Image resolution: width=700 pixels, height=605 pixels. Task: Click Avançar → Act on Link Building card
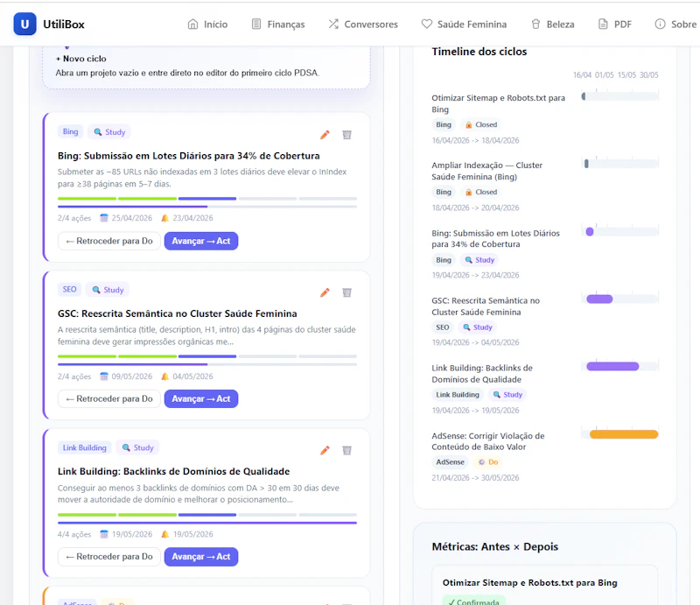pos(201,557)
